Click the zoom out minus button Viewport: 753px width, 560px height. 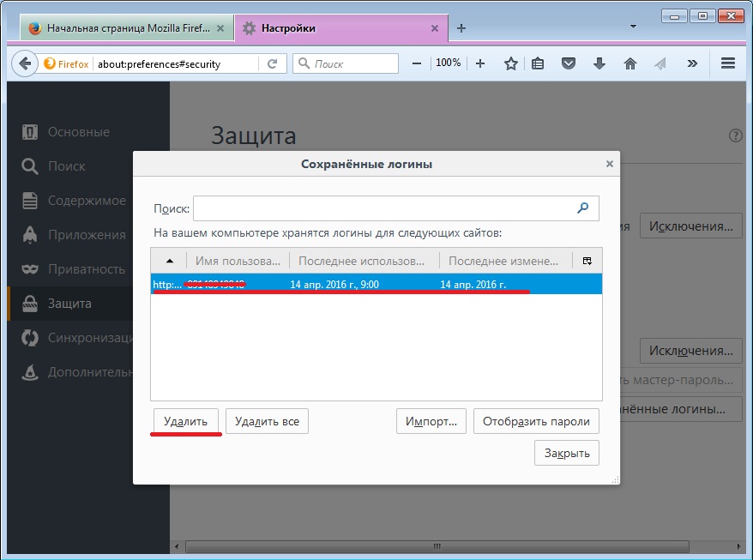pyautogui.click(x=416, y=63)
